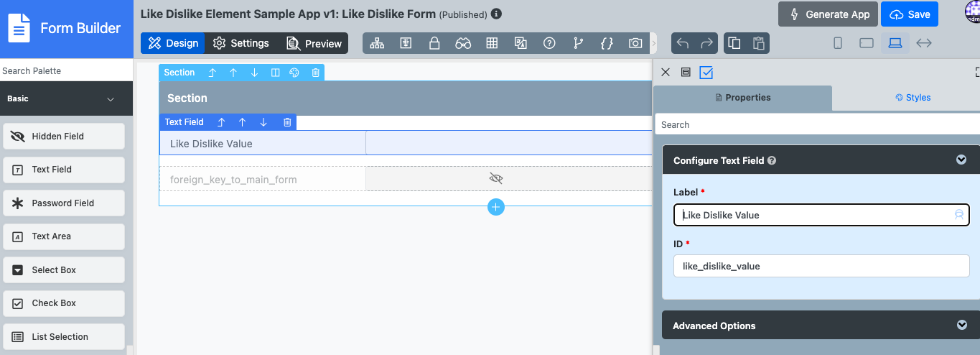Click the panel dock window icon
Viewport: 980px width, 355px height.
pos(686,72)
